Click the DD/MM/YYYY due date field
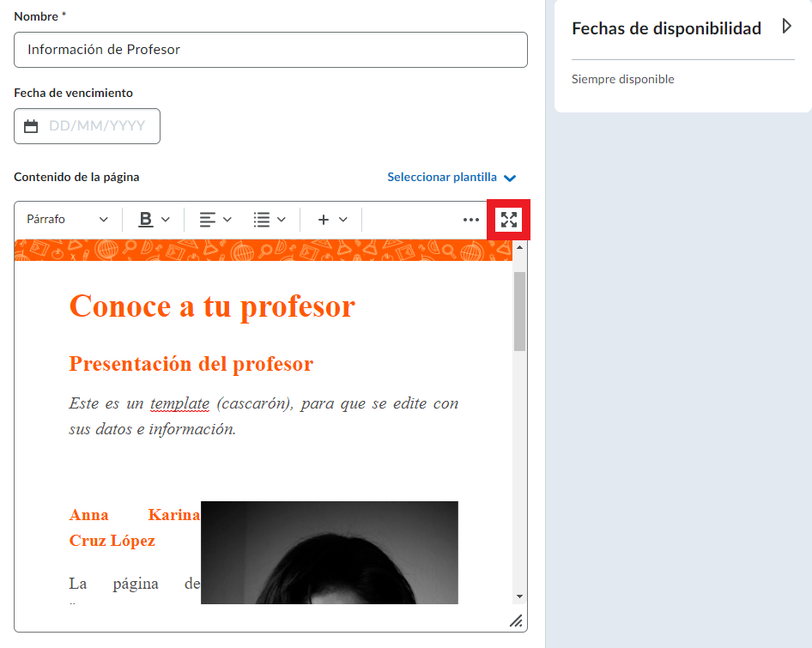 pyautogui.click(x=97, y=126)
